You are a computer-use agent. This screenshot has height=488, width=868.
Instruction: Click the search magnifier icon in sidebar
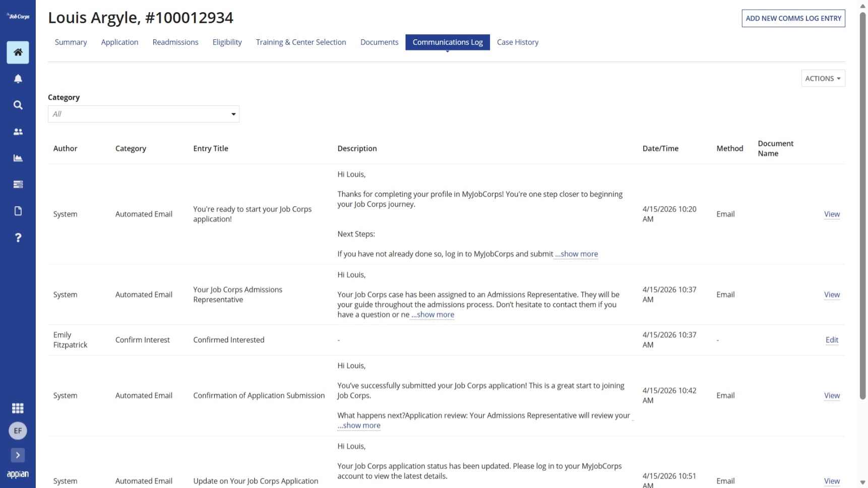click(x=18, y=105)
